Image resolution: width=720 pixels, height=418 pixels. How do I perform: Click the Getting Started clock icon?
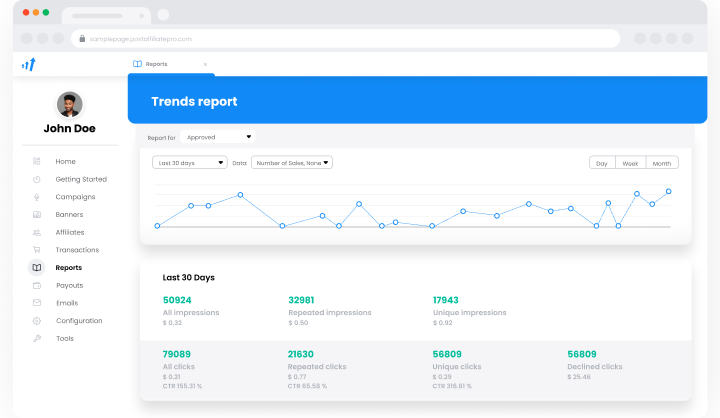[37, 179]
